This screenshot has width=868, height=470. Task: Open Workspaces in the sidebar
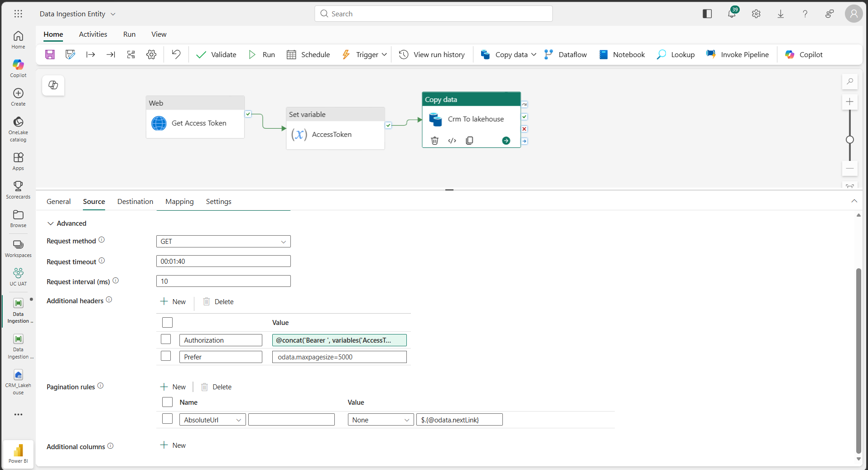(18, 248)
